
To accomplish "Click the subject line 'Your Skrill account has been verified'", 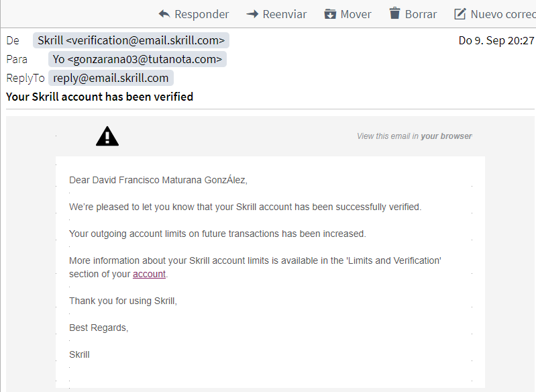I will point(99,97).
